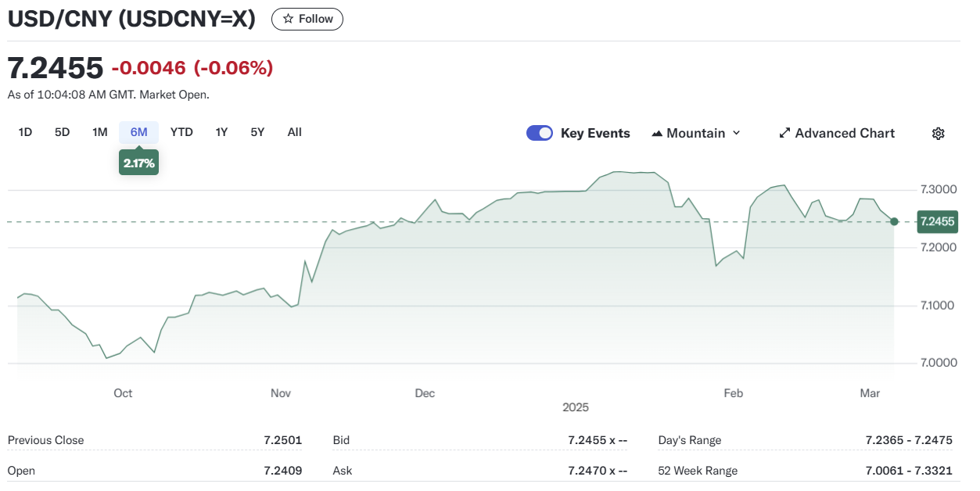Click the current price dot on chart
This screenshot has width=980, height=491.
coord(894,222)
